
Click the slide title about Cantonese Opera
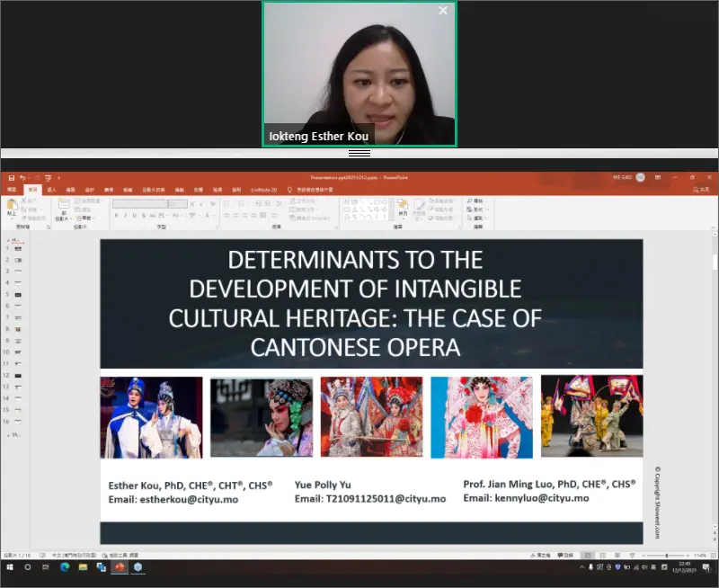click(x=355, y=302)
